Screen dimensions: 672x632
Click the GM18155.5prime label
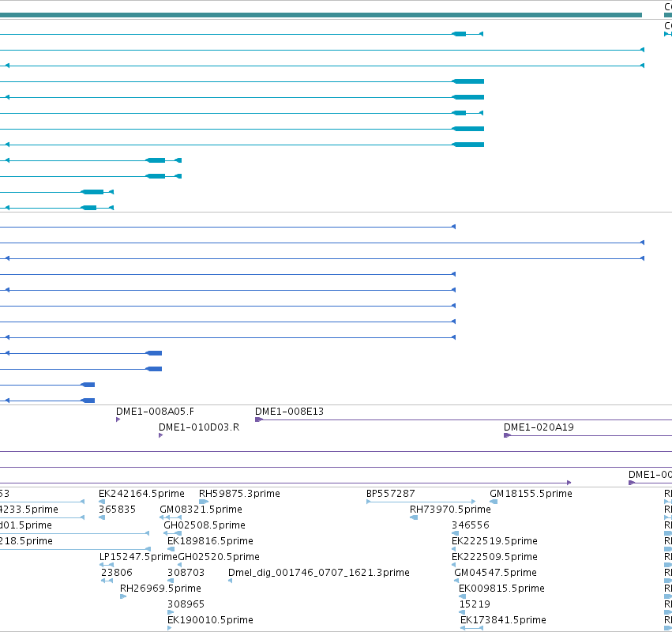click(531, 494)
